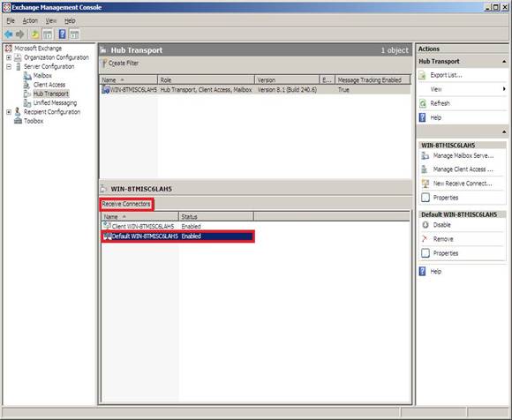Select Unified Messaging in the tree

point(56,103)
